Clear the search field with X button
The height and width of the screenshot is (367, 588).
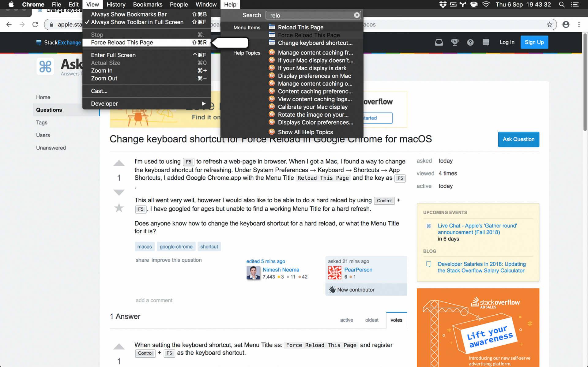[356, 15]
